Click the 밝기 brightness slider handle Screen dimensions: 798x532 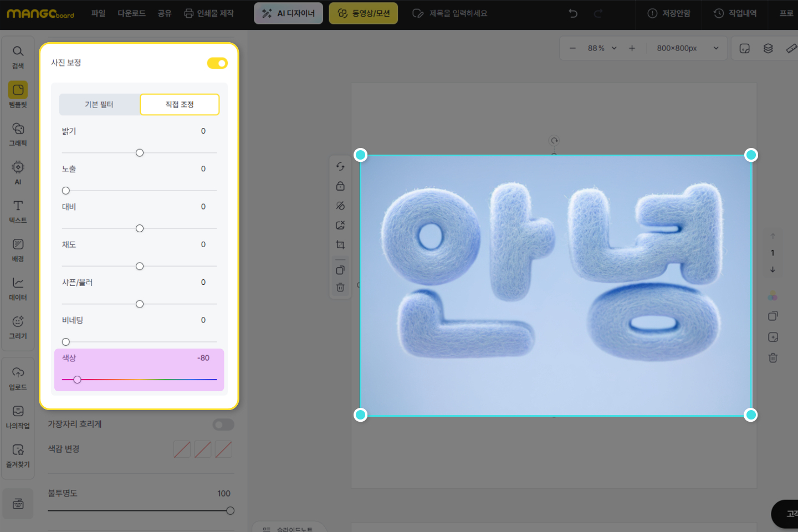(x=140, y=153)
